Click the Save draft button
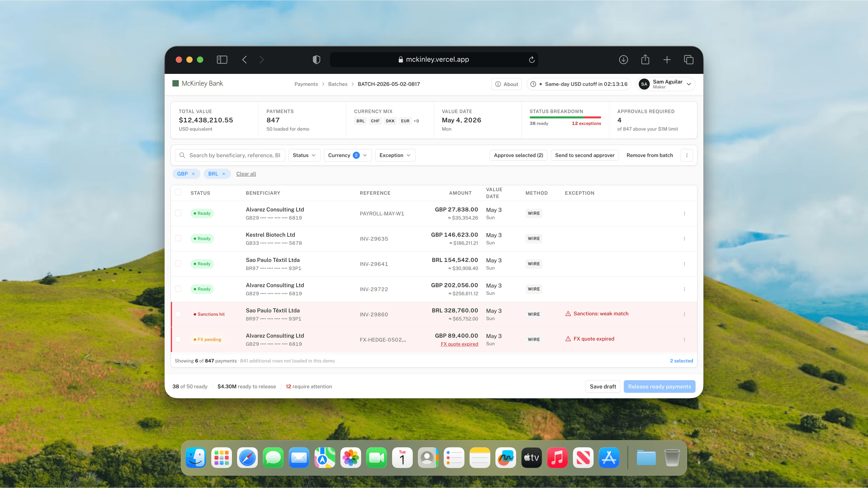 [x=603, y=387]
